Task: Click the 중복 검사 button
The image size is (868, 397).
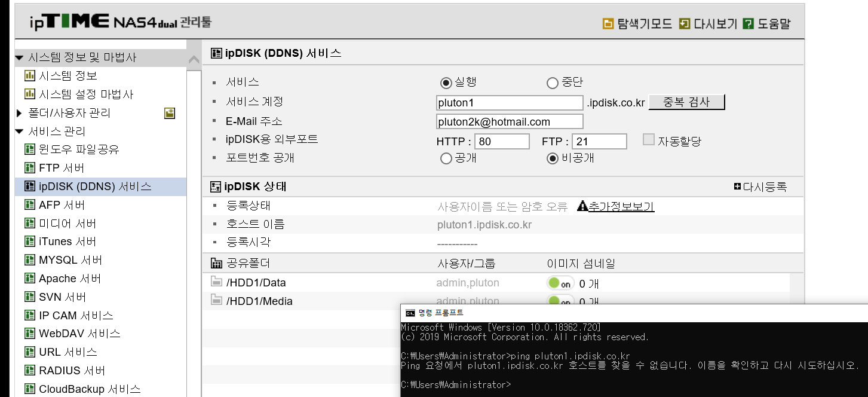Action: [686, 102]
